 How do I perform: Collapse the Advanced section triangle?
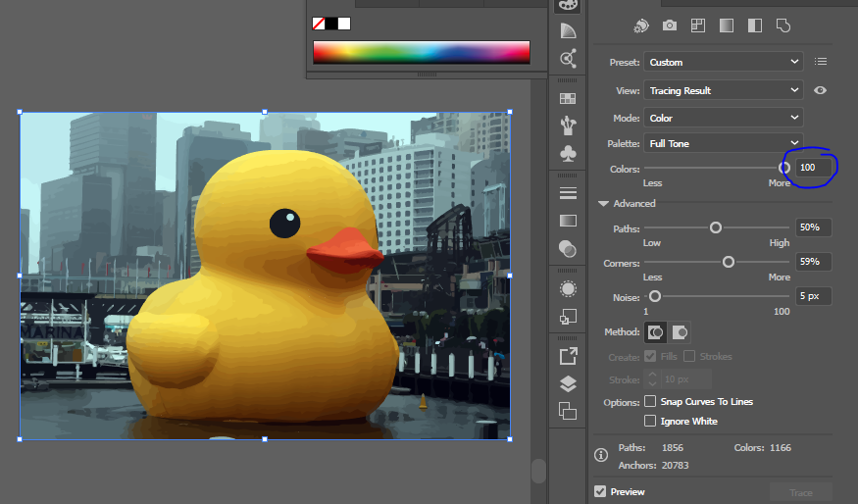tap(604, 204)
